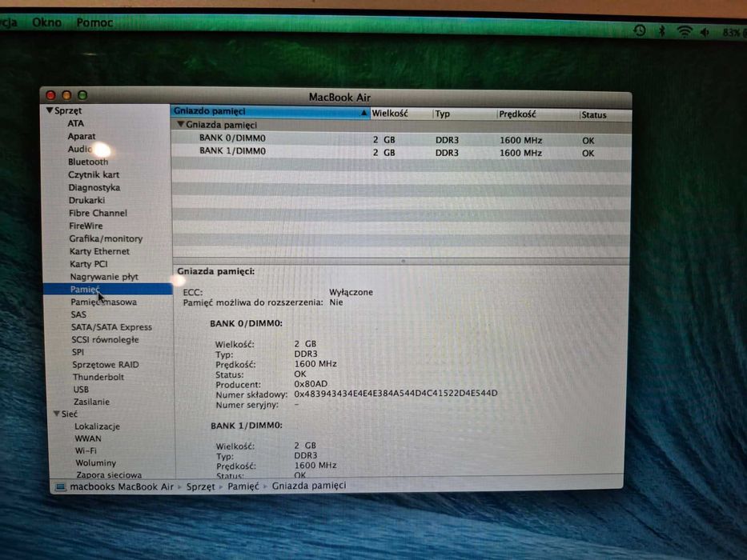Select SPI entry
This screenshot has height=560, width=747.
click(x=78, y=352)
